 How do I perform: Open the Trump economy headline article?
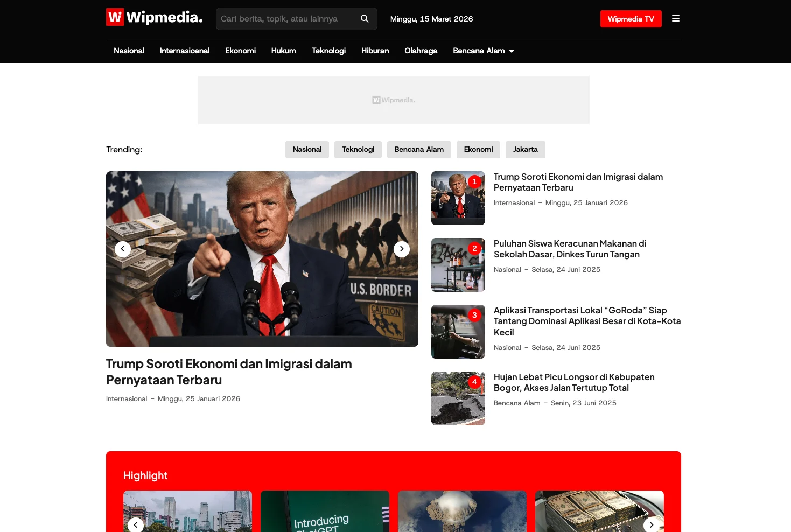coord(578,182)
